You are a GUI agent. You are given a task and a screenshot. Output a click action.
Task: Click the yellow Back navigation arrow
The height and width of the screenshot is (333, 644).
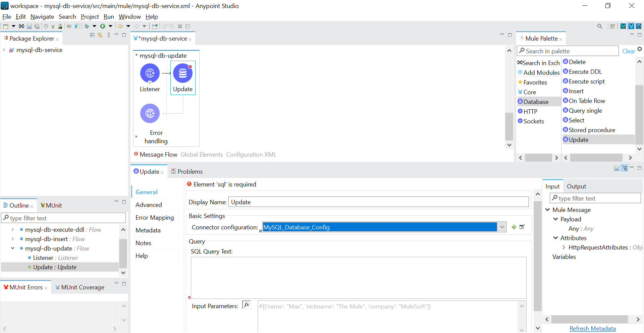pos(120,26)
